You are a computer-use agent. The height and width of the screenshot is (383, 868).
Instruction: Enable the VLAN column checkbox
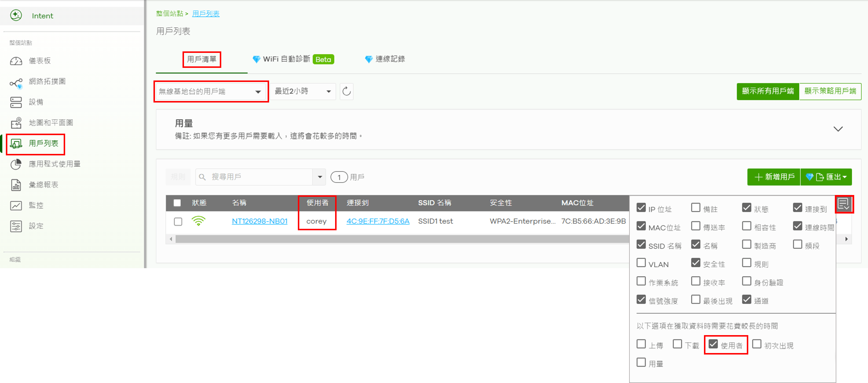[x=641, y=263]
